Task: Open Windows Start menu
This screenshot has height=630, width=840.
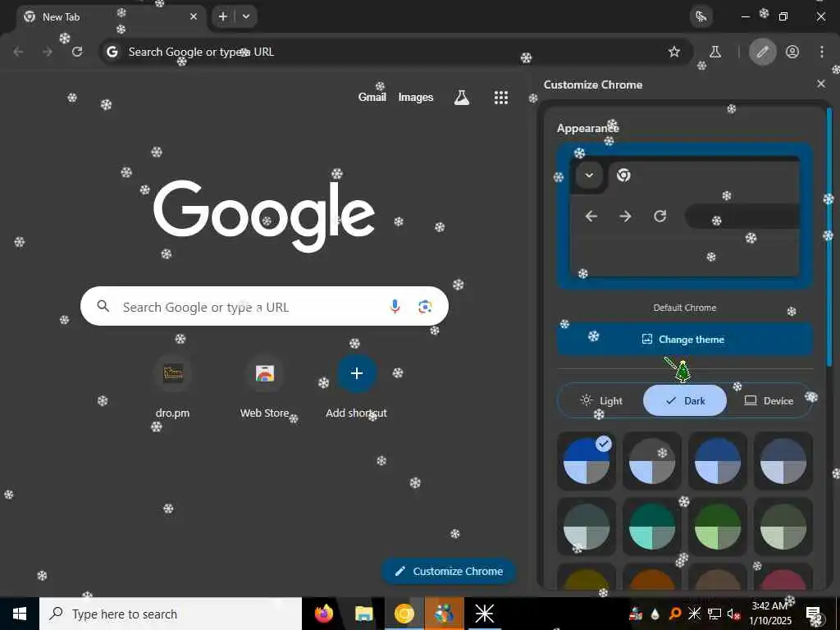Action: pyautogui.click(x=20, y=614)
